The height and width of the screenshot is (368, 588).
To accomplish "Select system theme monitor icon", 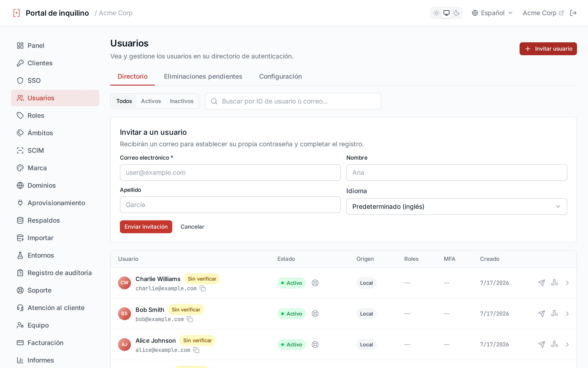I will [x=446, y=13].
